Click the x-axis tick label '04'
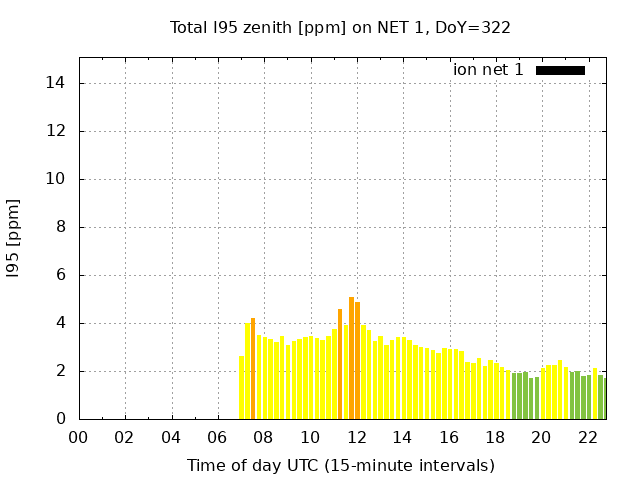Screen dimensions: 640x480 pos(171,437)
